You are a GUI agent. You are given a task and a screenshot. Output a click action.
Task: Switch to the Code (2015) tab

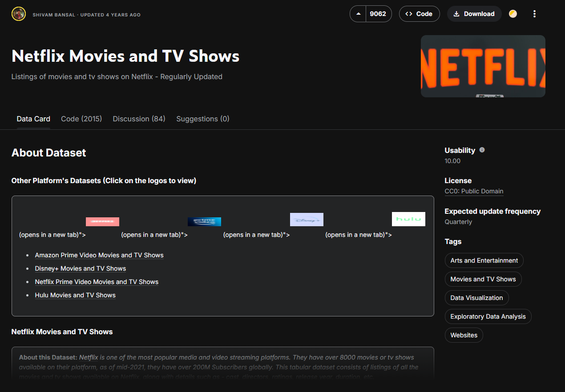pyautogui.click(x=81, y=119)
